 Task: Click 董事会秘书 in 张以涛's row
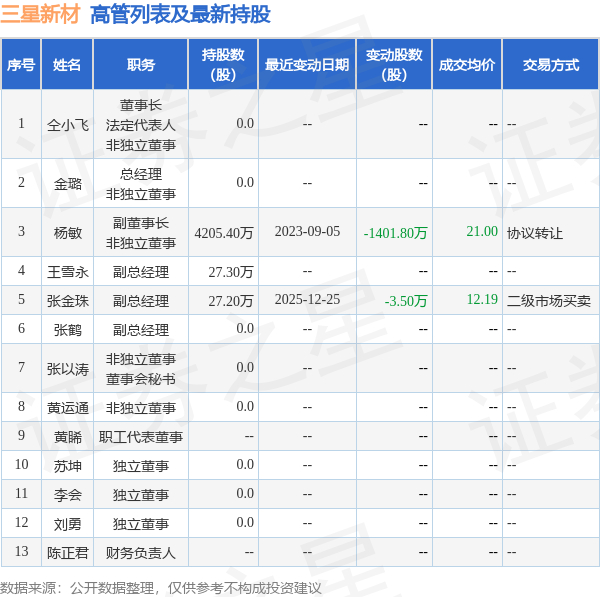click(140, 379)
